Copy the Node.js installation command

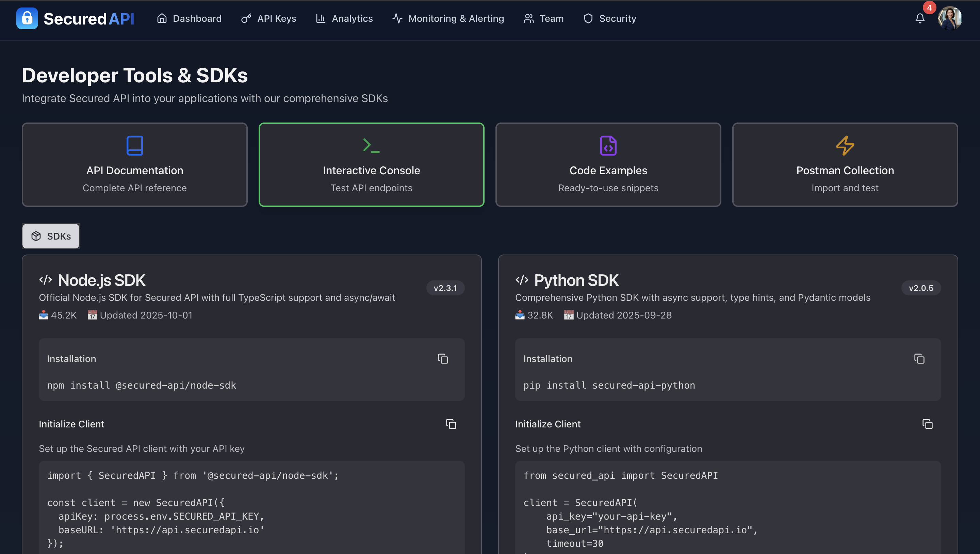443,359
